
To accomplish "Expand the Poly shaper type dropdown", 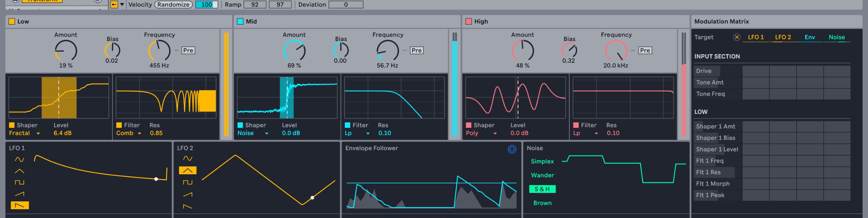I will [481, 133].
